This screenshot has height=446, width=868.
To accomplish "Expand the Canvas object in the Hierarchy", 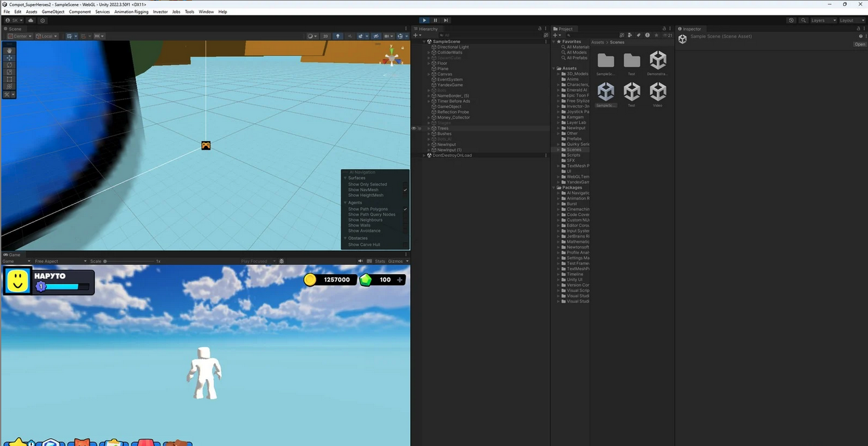I will click(429, 74).
